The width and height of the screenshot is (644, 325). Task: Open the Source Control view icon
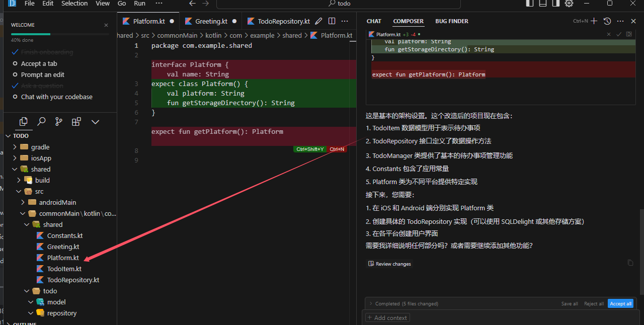point(59,121)
